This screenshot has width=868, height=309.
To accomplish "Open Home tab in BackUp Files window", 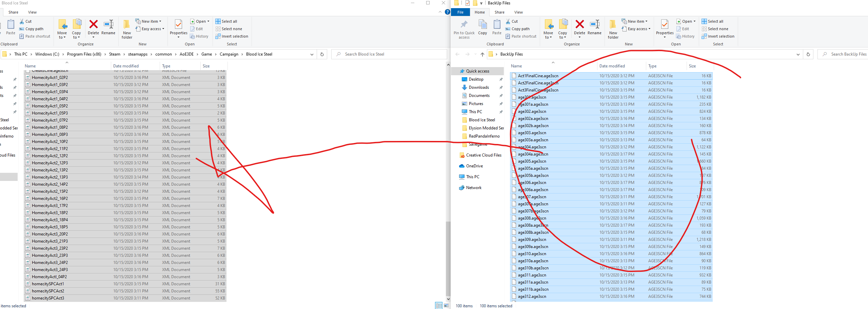I will click(x=480, y=12).
